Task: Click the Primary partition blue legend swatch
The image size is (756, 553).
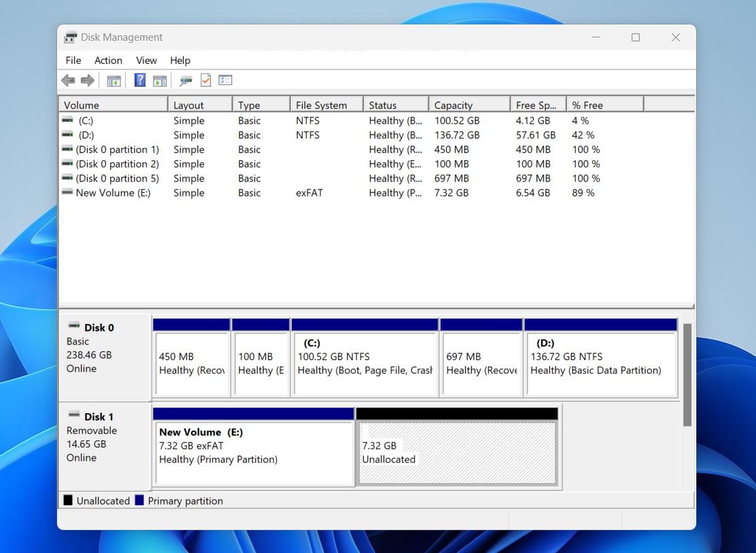Action: tap(141, 501)
